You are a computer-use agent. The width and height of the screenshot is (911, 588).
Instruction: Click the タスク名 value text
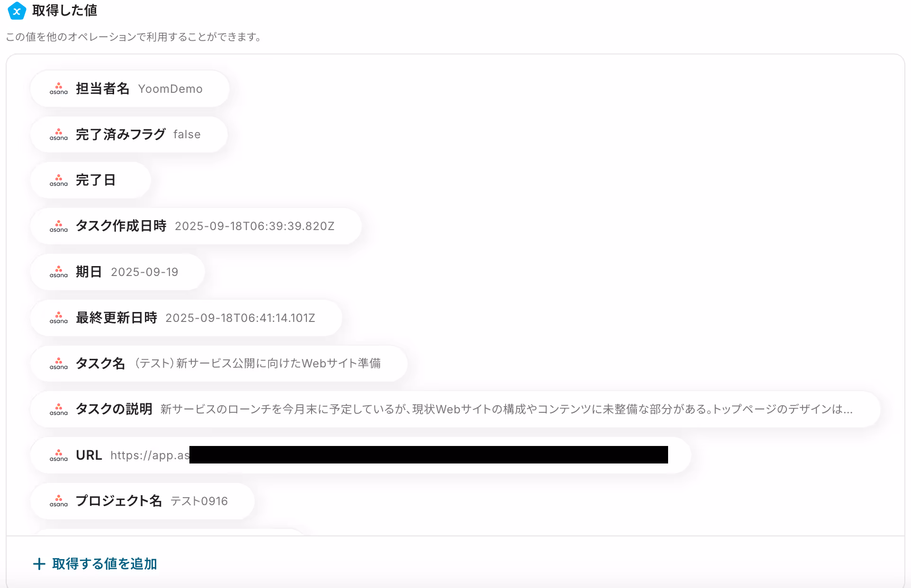258,364
